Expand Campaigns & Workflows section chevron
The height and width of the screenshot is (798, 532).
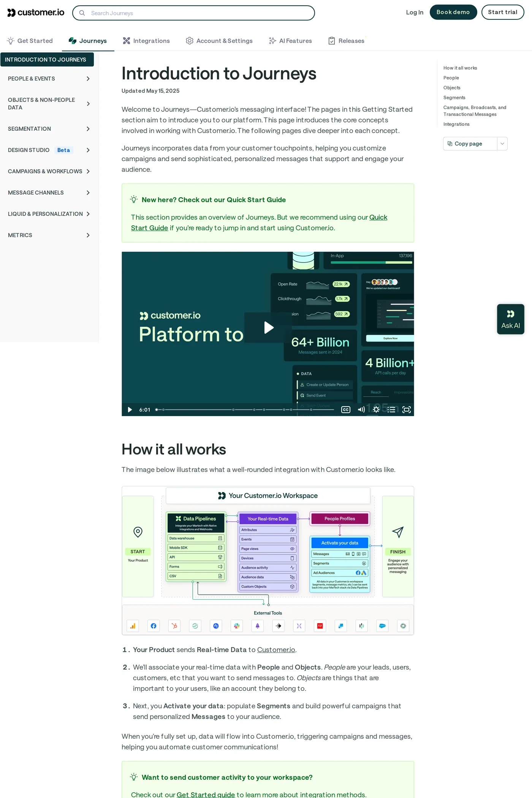click(88, 171)
